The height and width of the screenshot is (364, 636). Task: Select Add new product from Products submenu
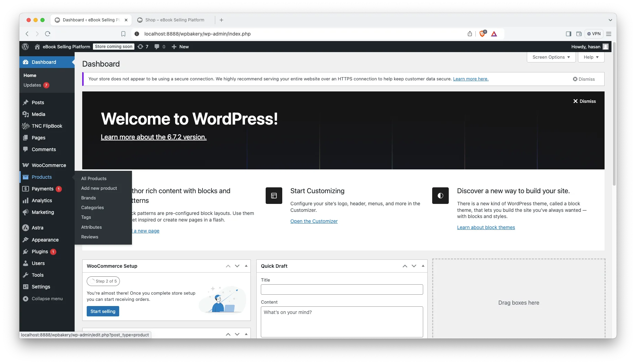(99, 188)
